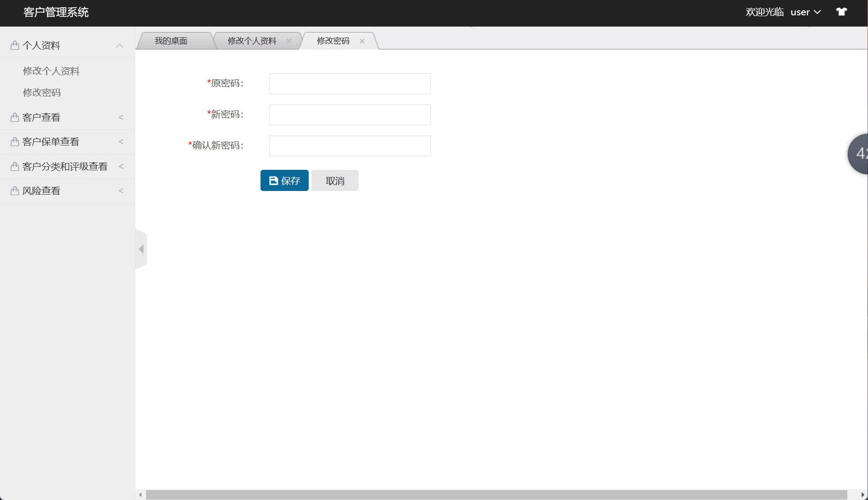Collapse the 个人资料 menu section
The height and width of the screenshot is (500, 868).
click(x=119, y=45)
